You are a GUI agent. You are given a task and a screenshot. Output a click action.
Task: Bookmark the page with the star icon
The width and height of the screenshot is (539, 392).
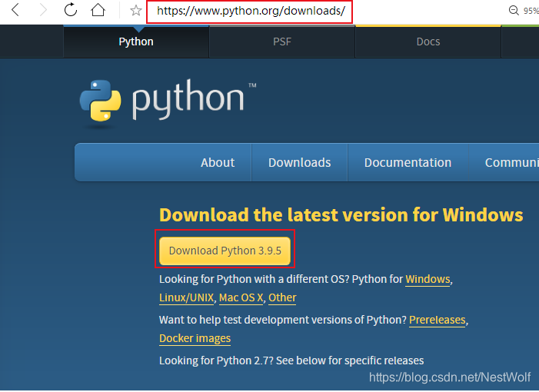pyautogui.click(x=136, y=10)
